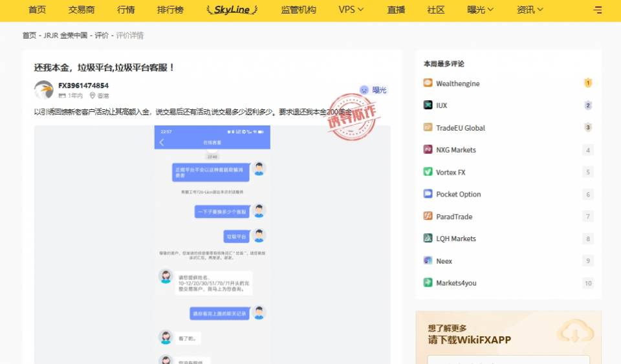Click the 评价详情 breadcrumb text
This screenshot has height=364, width=621.
click(130, 35)
